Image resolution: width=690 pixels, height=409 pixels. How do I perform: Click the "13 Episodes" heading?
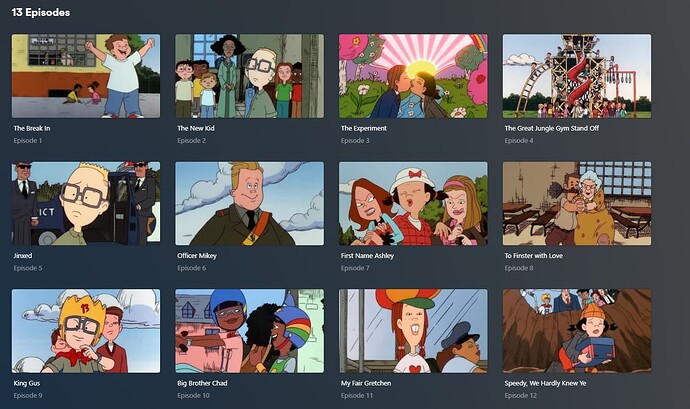point(41,12)
